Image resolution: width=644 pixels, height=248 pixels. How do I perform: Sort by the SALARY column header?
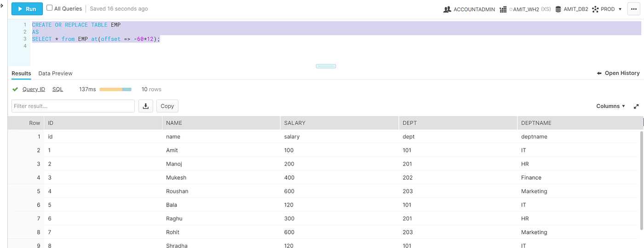click(339, 123)
